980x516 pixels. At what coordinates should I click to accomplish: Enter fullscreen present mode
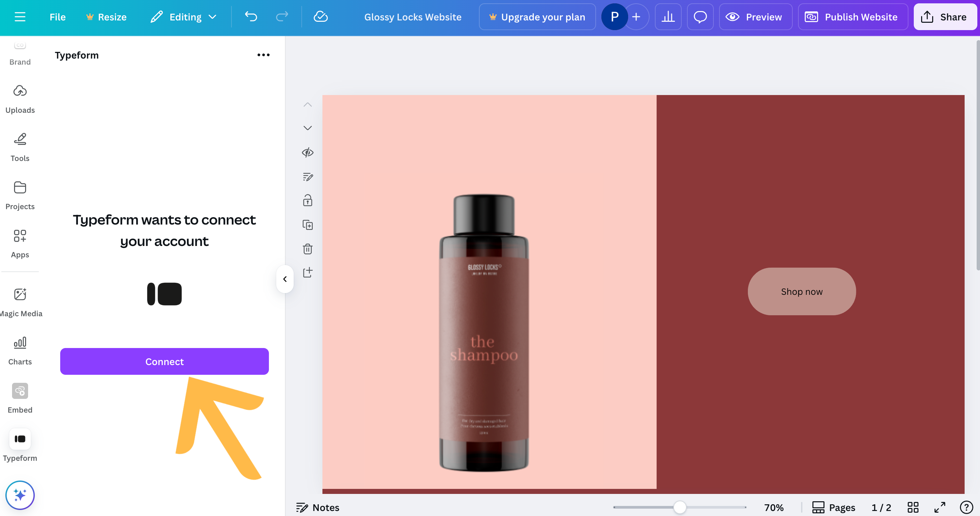tap(940, 507)
